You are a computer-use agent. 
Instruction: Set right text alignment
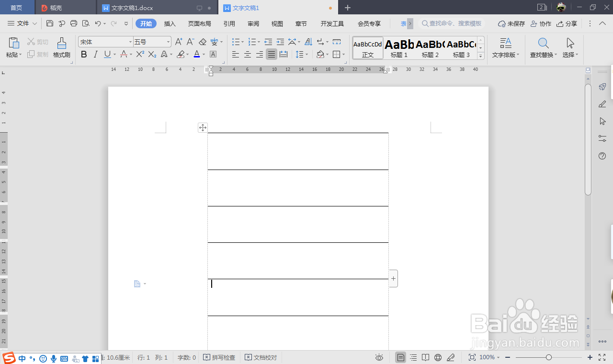(260, 54)
